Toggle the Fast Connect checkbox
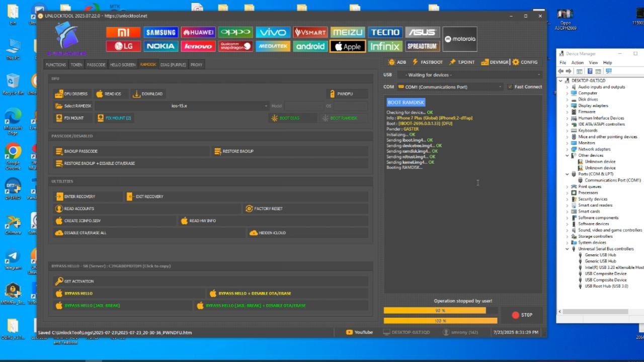644x362 pixels. [511, 87]
